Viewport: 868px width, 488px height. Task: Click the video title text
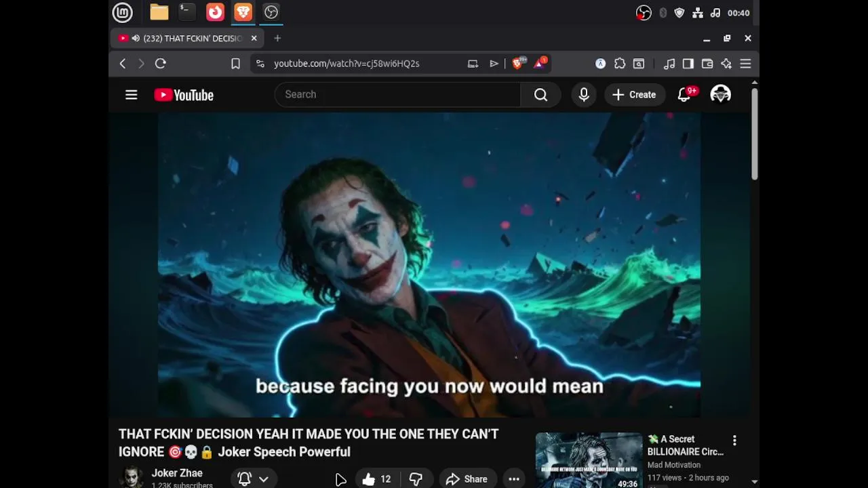pos(309,443)
